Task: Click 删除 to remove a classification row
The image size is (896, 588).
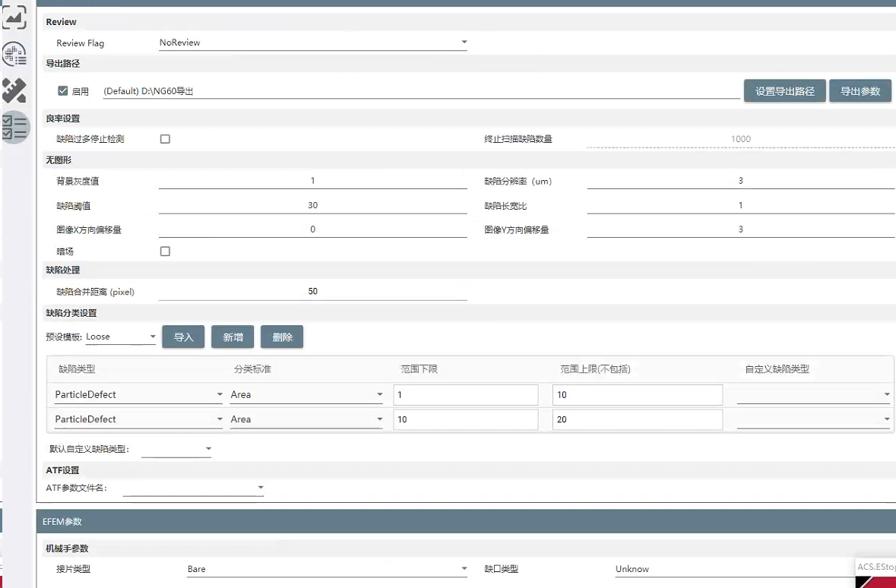Action: [x=282, y=337]
